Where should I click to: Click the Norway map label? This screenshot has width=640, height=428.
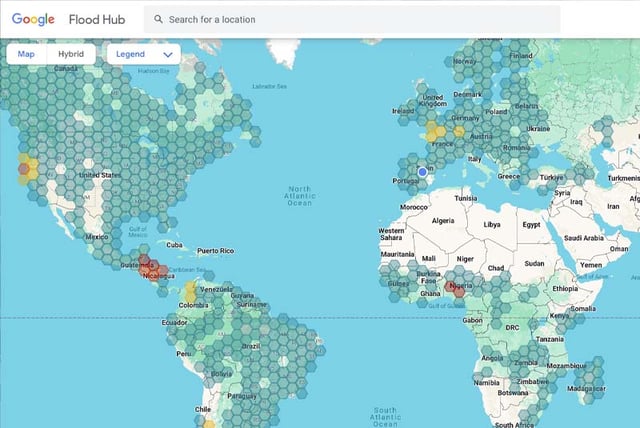click(464, 61)
